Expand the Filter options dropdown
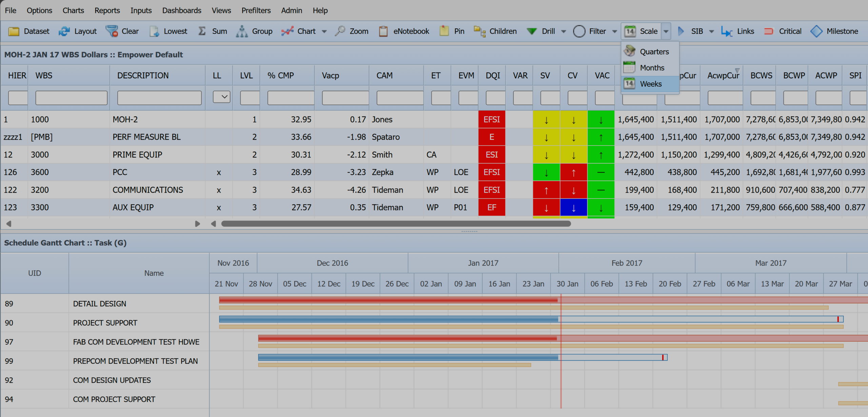This screenshot has width=868, height=417. pyautogui.click(x=615, y=31)
